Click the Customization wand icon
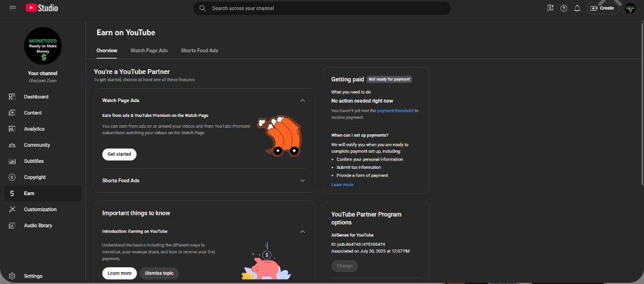 (x=12, y=209)
